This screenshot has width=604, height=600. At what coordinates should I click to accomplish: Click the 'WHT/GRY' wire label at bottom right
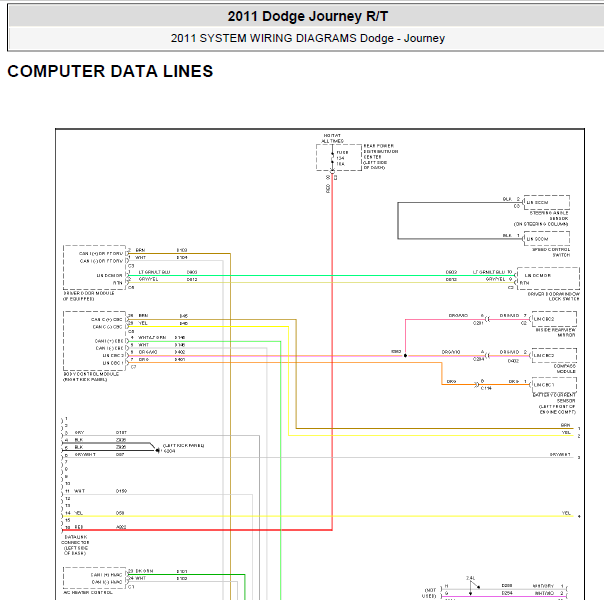544,586
